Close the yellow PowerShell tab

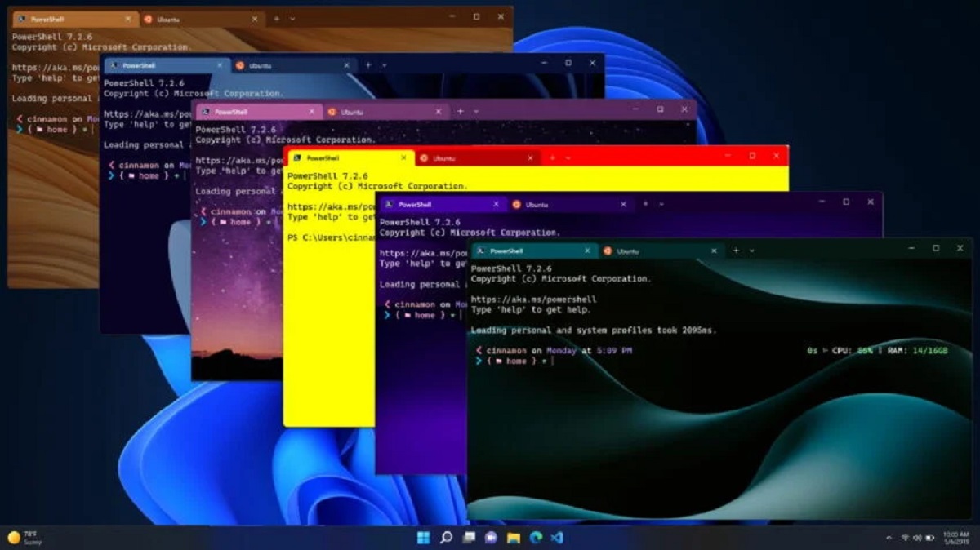tap(403, 157)
